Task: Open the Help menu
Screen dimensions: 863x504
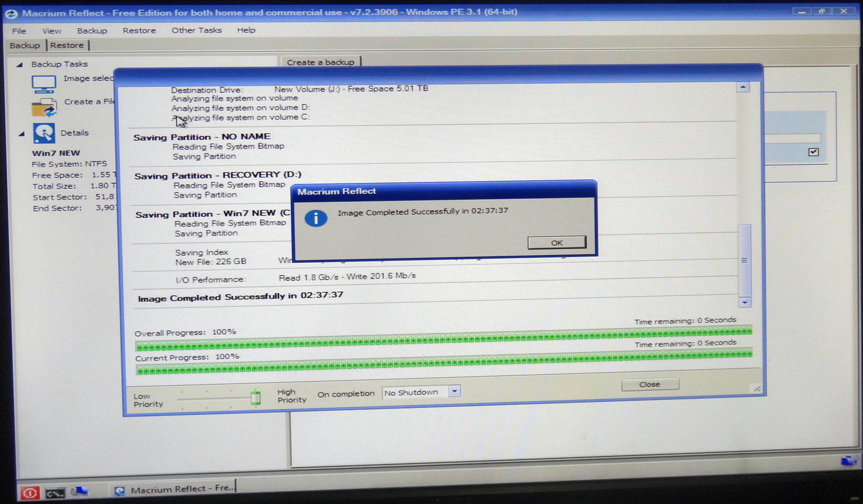Action: (x=246, y=30)
